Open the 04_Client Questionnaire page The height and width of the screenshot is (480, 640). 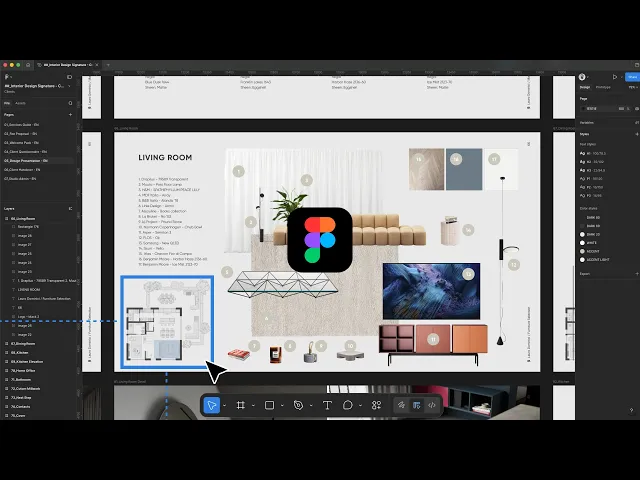pyautogui.click(x=25, y=152)
